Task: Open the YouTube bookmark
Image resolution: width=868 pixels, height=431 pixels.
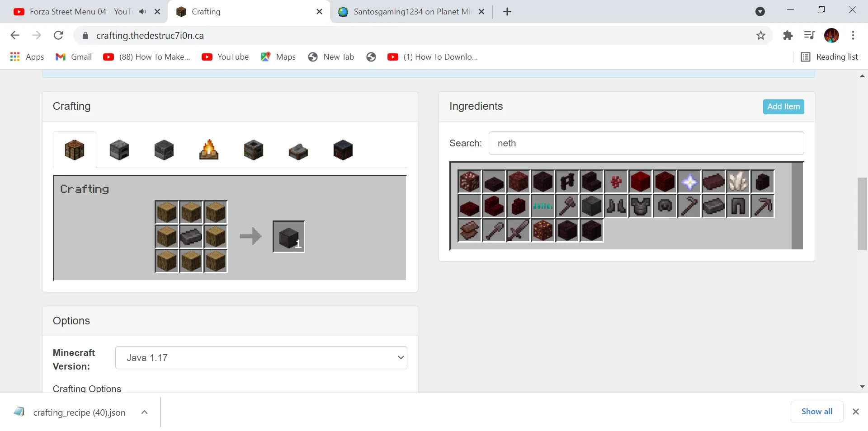Action: coord(225,57)
